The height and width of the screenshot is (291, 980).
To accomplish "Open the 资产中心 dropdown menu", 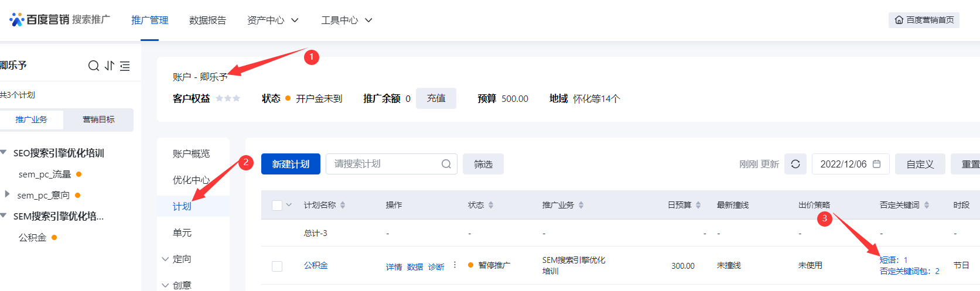I will [272, 20].
